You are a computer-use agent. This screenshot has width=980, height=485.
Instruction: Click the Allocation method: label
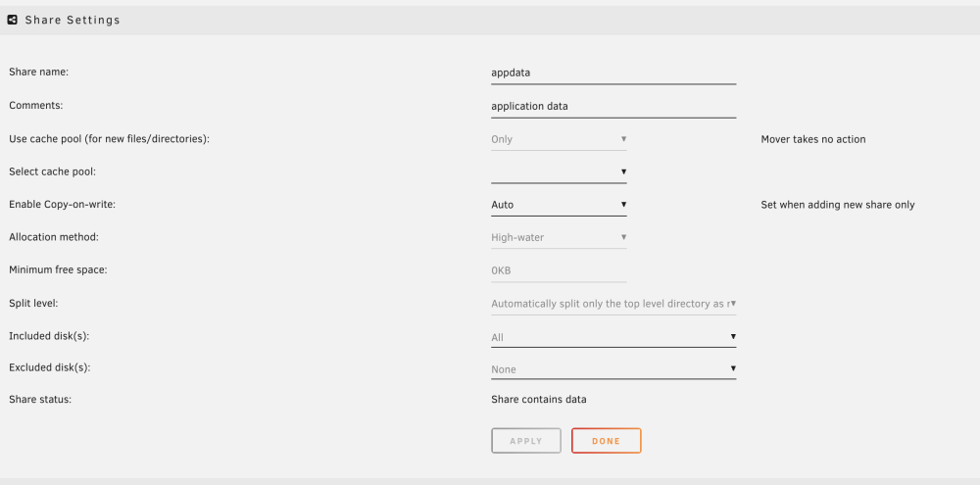54,237
